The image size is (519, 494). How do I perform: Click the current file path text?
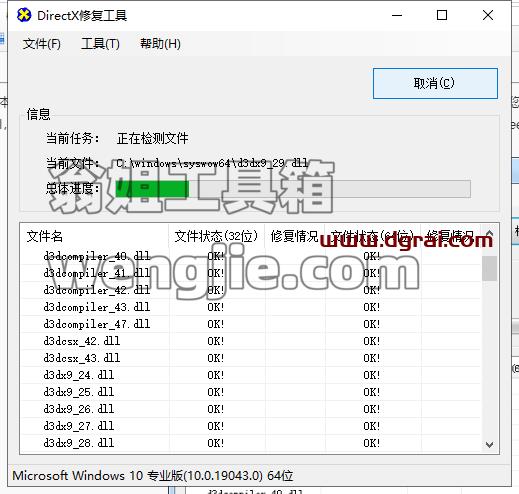click(212, 163)
